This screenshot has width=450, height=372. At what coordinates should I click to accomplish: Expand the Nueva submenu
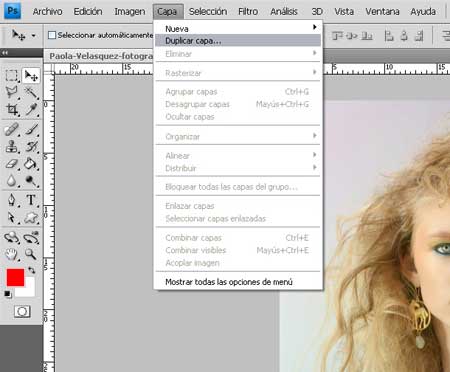pos(238,28)
